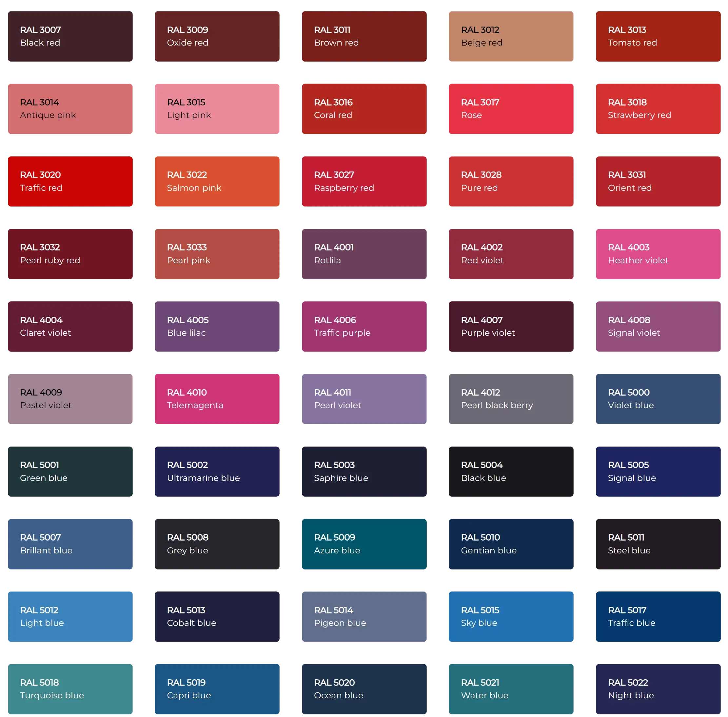728x717 pixels.
Task: Select the RAL 4012 Pearl black berry swatch
Action: (x=511, y=399)
